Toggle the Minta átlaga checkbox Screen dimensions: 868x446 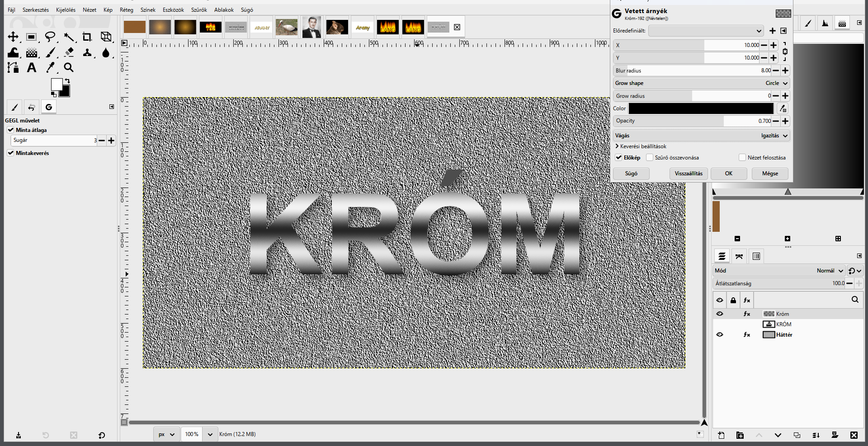11,130
